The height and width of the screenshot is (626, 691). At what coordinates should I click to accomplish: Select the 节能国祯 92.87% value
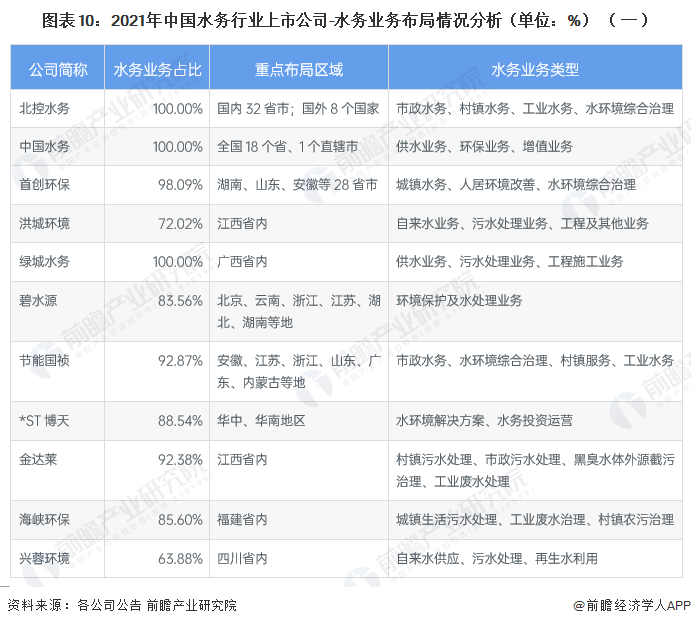[x=180, y=360]
